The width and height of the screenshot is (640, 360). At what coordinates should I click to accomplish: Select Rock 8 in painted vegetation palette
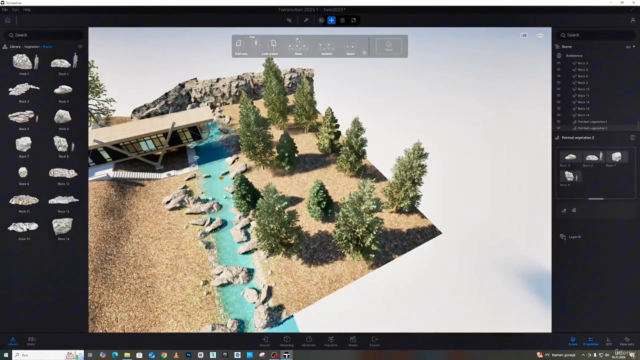570,176
